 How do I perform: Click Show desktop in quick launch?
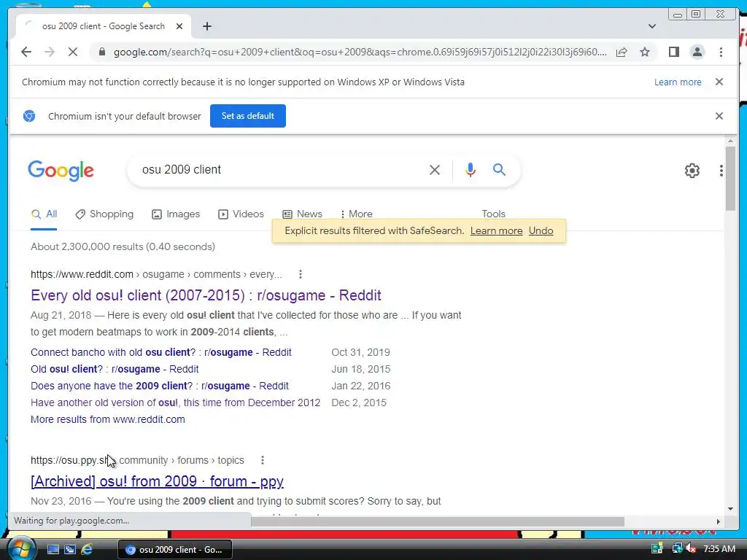pos(53,550)
